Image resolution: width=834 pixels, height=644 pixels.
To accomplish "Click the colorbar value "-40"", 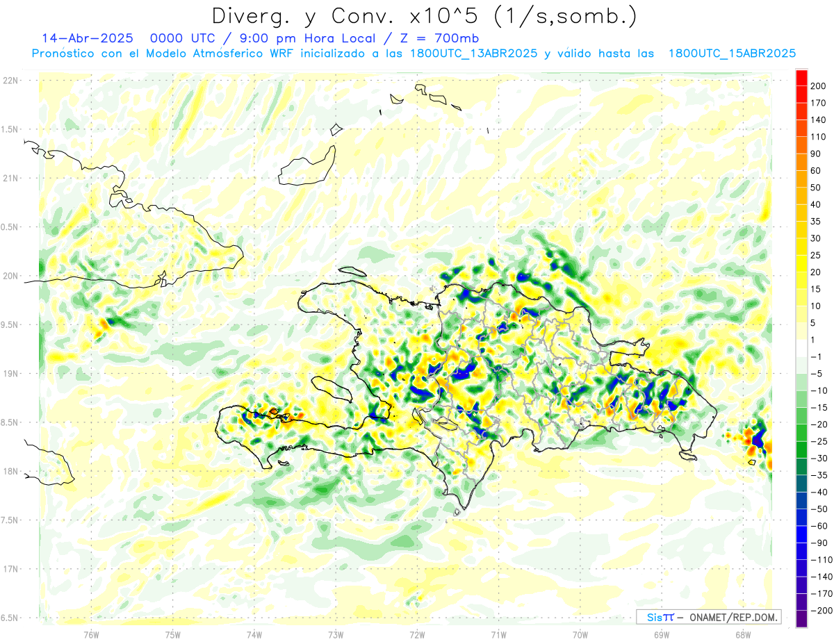I will (x=819, y=492).
